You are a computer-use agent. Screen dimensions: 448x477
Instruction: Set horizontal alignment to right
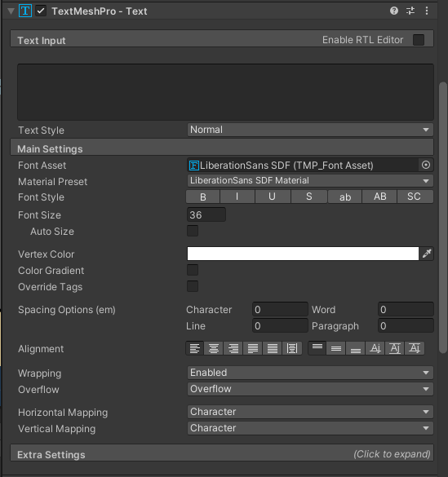click(x=233, y=348)
